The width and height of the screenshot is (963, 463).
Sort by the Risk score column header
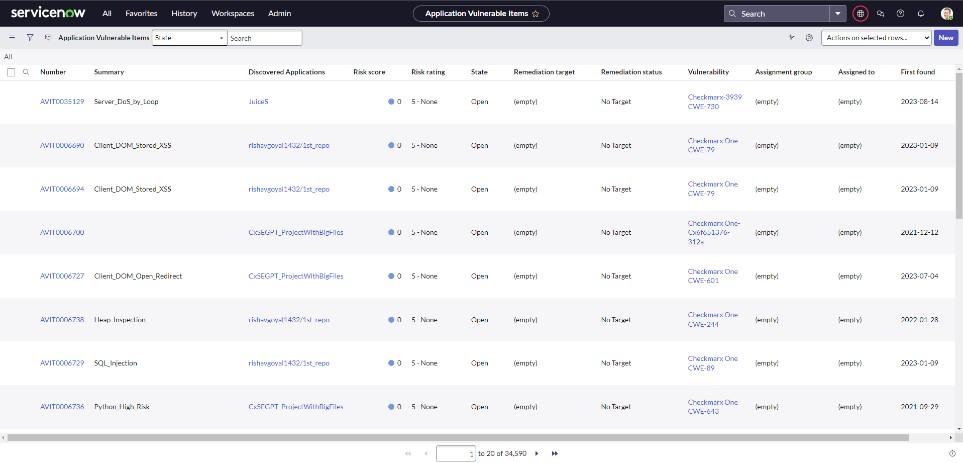(x=369, y=72)
